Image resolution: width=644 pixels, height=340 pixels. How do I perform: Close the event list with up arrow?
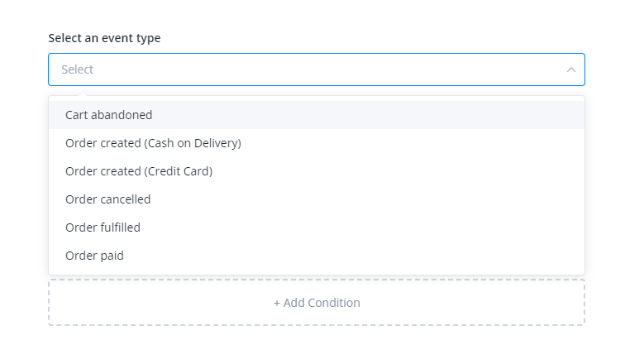coord(570,69)
